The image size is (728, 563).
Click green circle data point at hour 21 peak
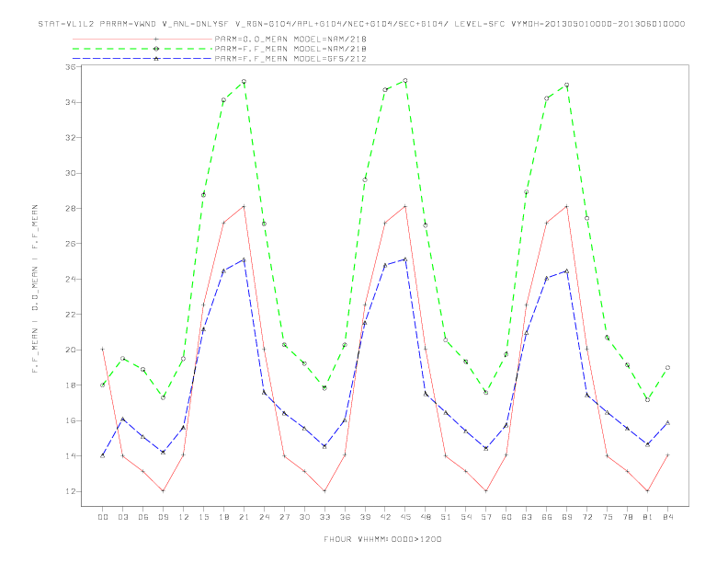244,82
